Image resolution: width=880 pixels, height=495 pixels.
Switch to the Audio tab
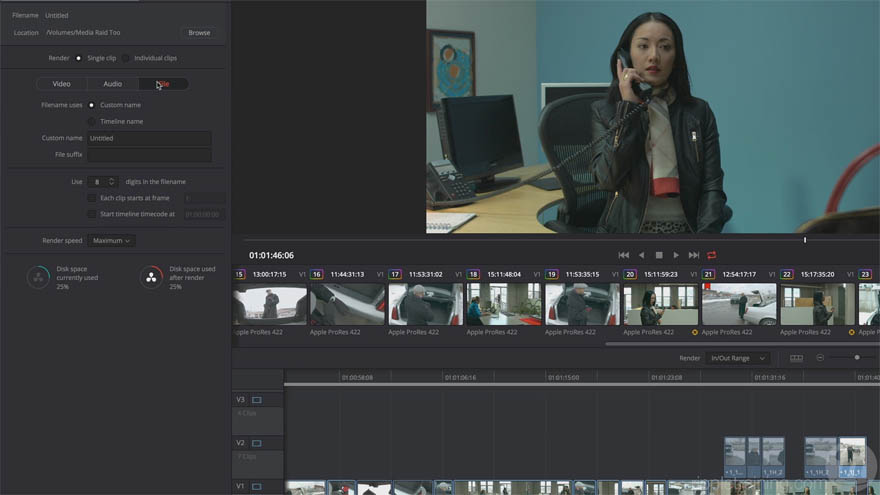(113, 84)
